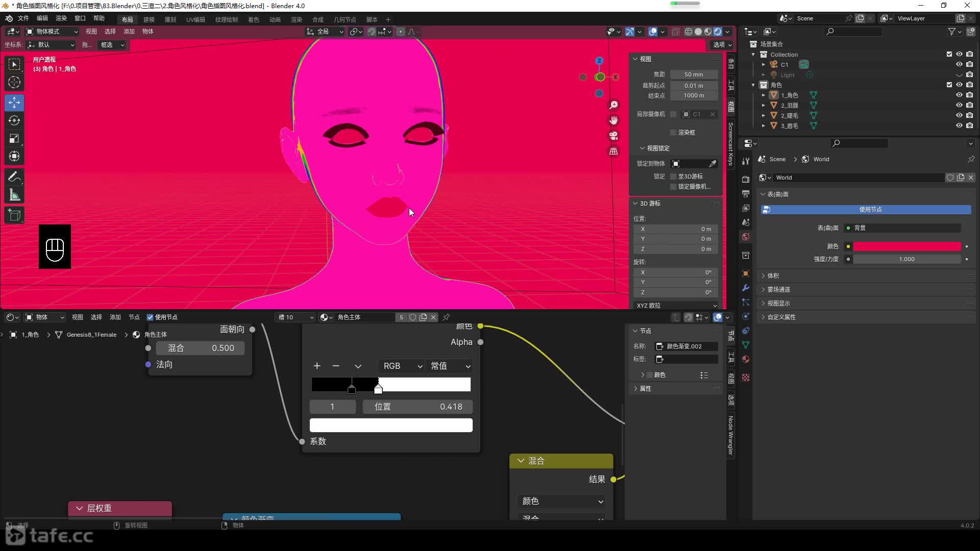Open the View Layer properties tab
The width and height of the screenshot is (980, 551).
[x=746, y=208]
